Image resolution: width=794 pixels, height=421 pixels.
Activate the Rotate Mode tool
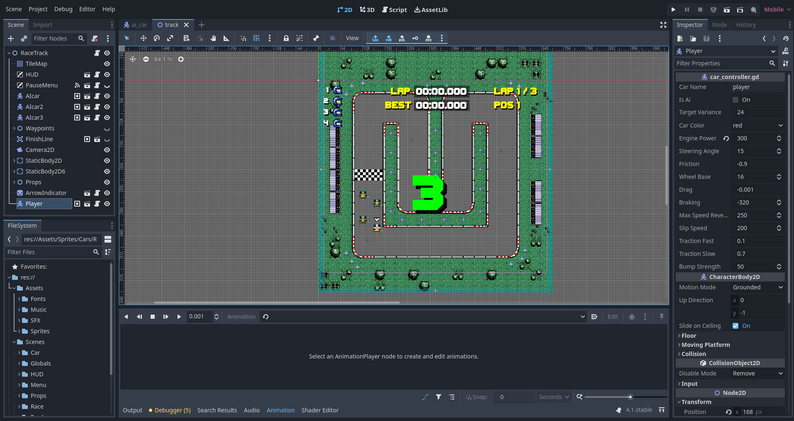coord(157,38)
